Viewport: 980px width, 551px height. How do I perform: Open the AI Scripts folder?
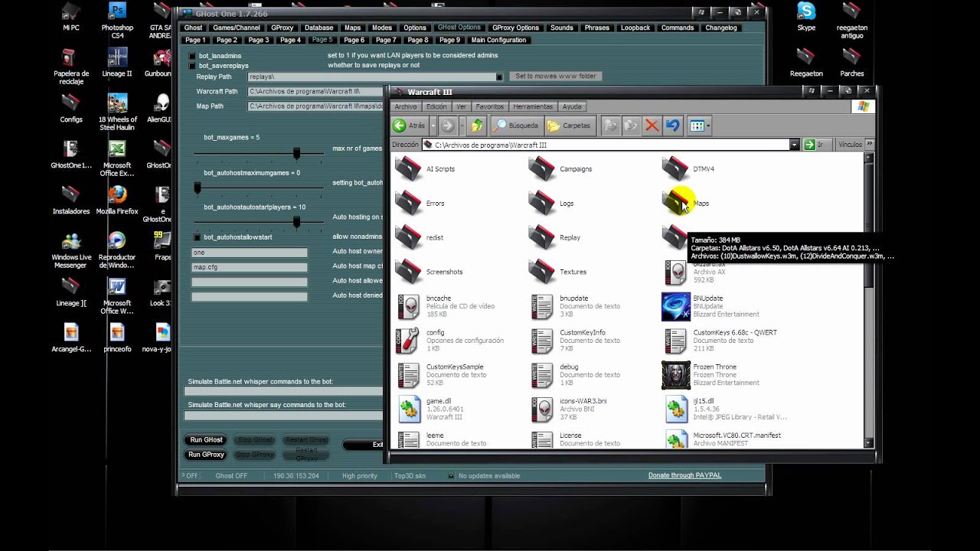coord(426,168)
